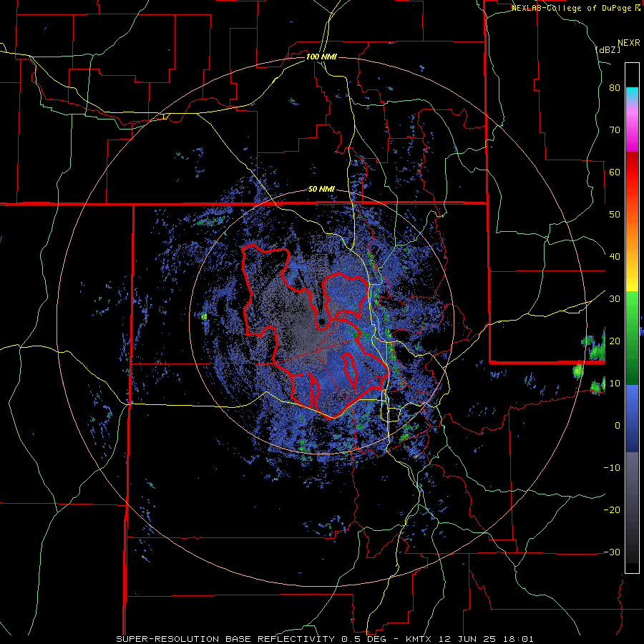
Task: Click the [dBZ] units label
Action: (608, 49)
